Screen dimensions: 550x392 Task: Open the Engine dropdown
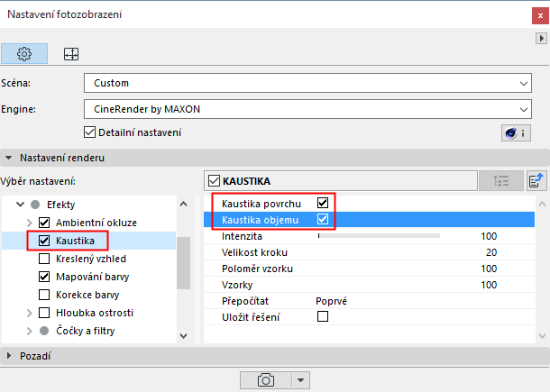click(307, 110)
